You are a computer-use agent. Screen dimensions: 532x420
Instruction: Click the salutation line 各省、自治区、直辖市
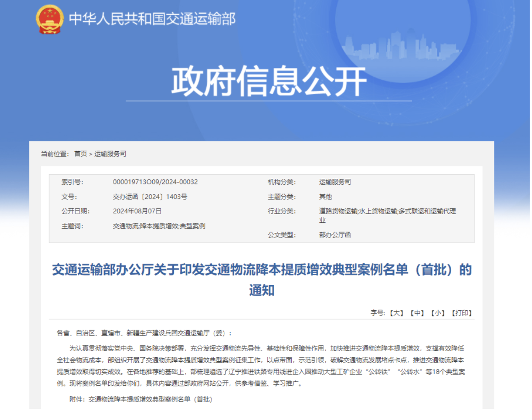(x=144, y=333)
